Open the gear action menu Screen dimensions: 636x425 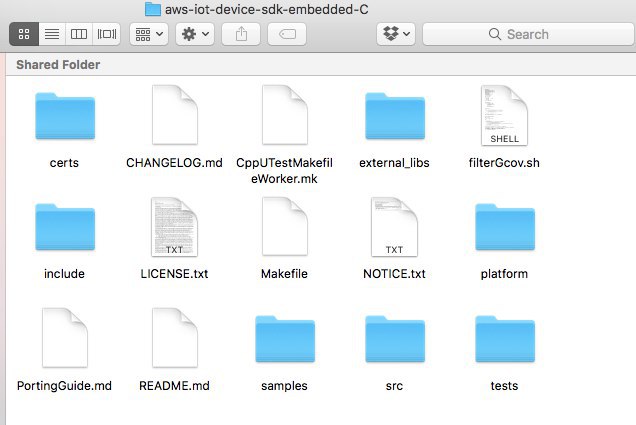pyautogui.click(x=195, y=34)
